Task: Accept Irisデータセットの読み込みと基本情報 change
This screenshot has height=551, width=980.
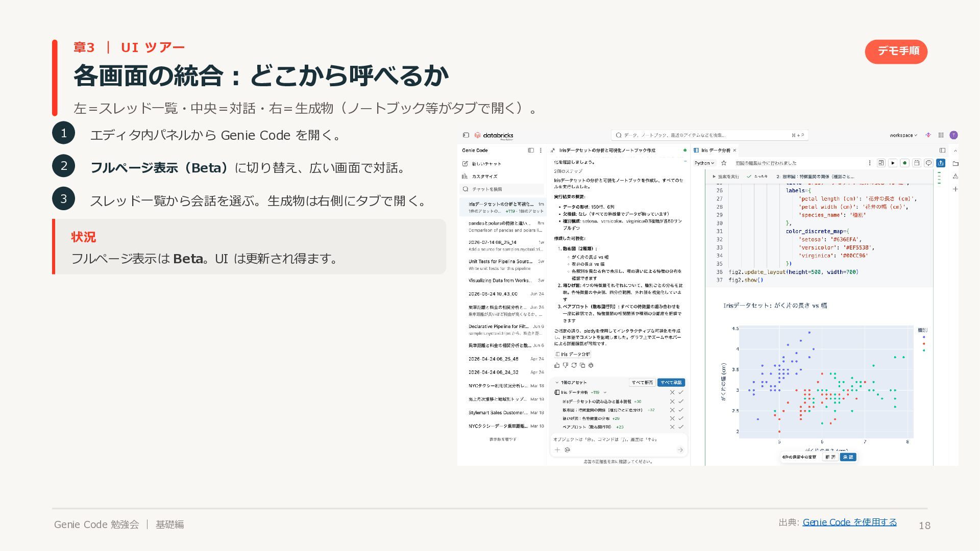Action: coord(681,402)
